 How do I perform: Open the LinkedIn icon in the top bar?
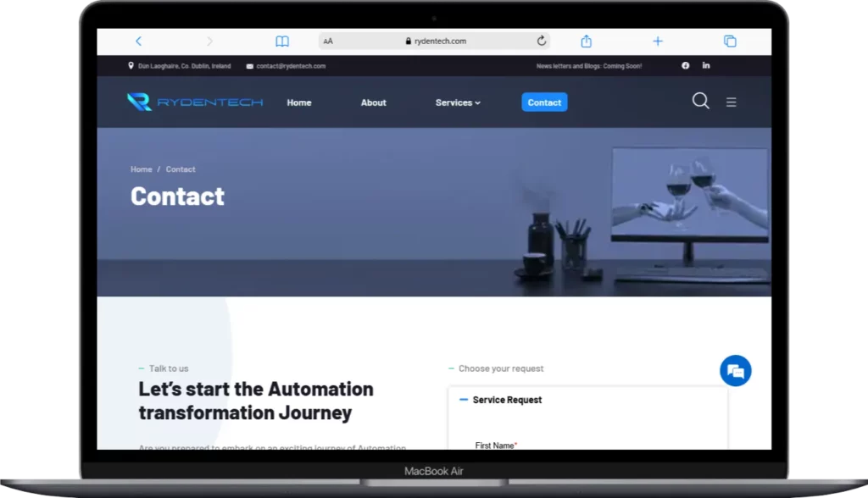pyautogui.click(x=706, y=66)
